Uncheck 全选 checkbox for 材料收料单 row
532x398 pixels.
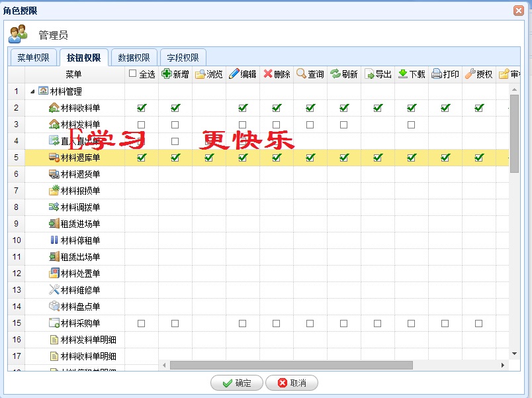point(142,108)
